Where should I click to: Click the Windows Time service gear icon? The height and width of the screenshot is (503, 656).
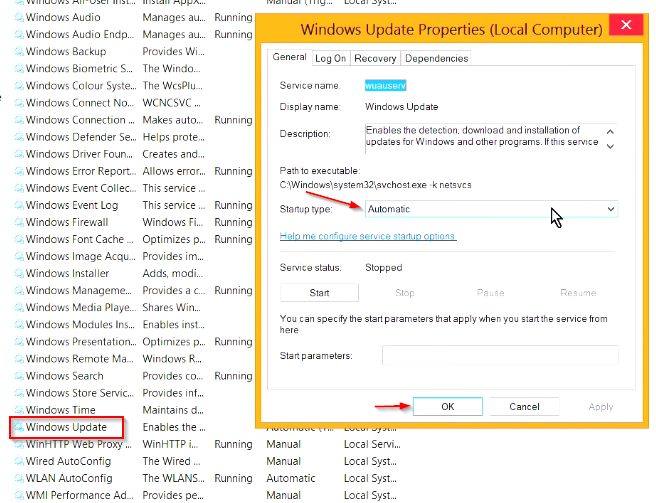(19, 411)
